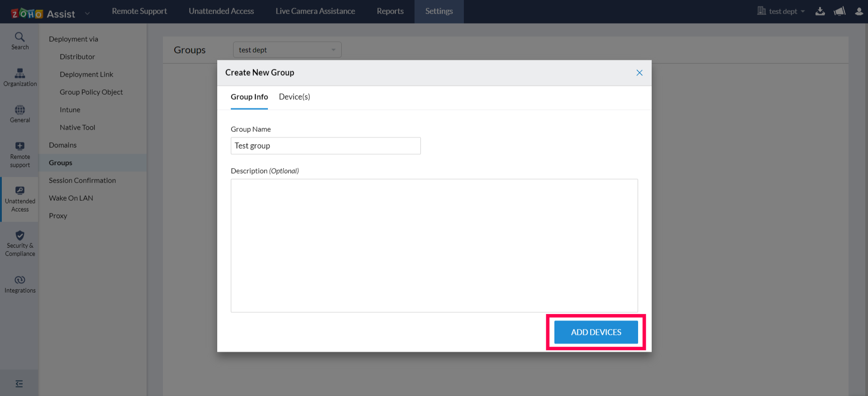Image resolution: width=868 pixels, height=396 pixels.
Task: Collapse the sidebar menu icon
Action: [19, 384]
